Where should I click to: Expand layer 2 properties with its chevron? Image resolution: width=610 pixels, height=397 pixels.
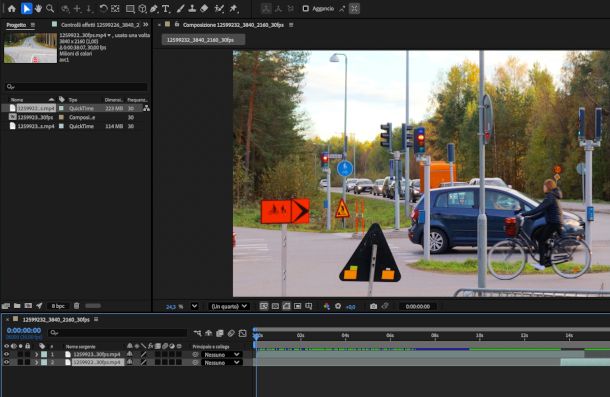pyautogui.click(x=37, y=362)
